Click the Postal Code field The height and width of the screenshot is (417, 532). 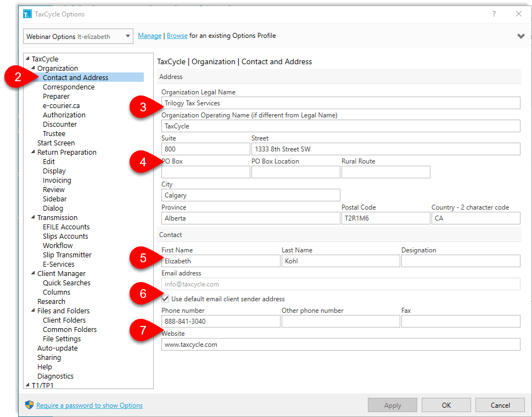click(x=386, y=218)
